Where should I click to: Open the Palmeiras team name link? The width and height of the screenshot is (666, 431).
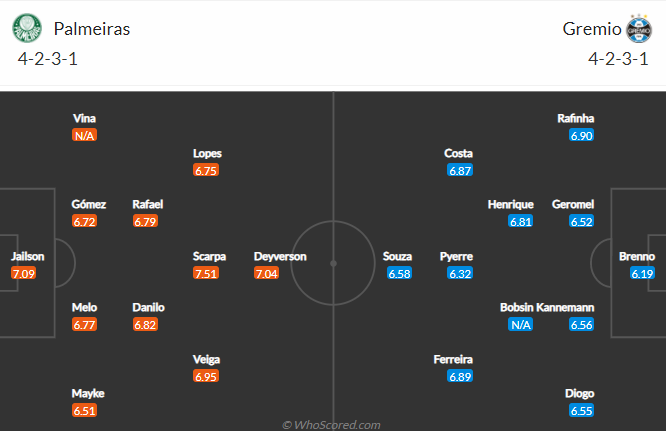point(92,29)
